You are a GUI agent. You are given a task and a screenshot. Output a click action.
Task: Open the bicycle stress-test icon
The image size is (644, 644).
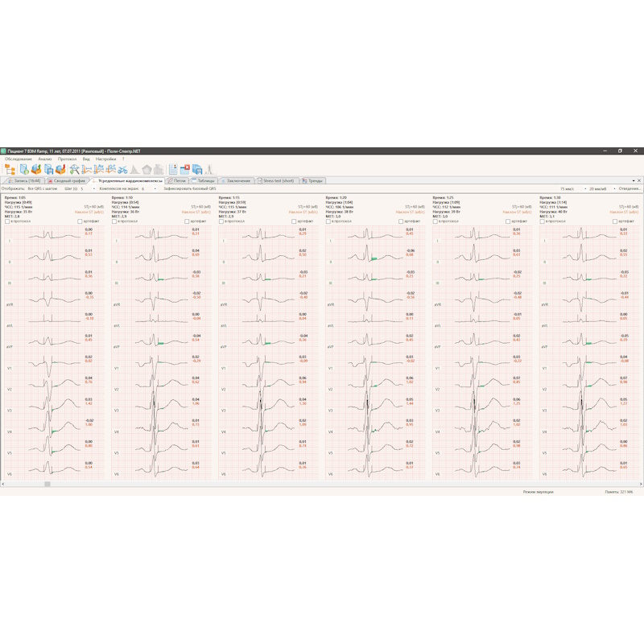pos(122,169)
